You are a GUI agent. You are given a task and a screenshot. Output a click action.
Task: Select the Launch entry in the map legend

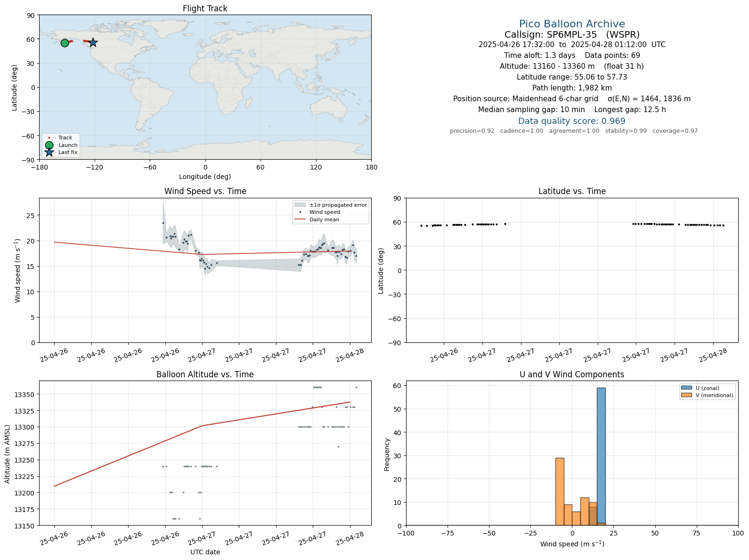[60, 145]
